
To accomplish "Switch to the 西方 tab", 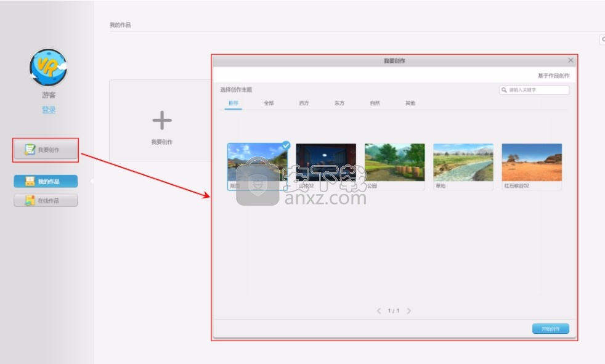I will pos(304,103).
